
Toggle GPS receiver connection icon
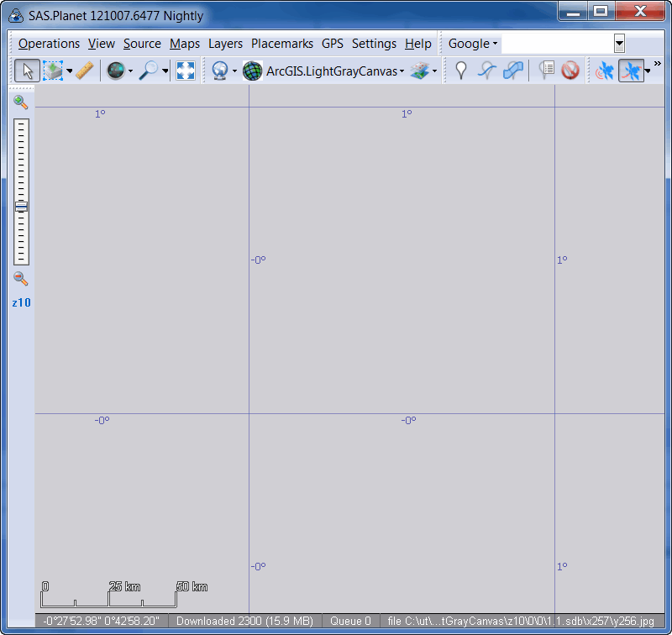604,71
